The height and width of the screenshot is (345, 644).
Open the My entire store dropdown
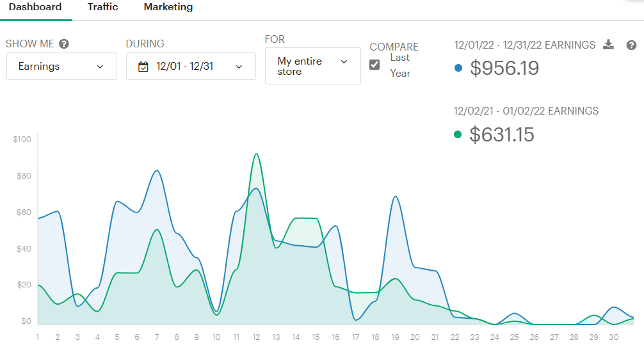(x=312, y=66)
